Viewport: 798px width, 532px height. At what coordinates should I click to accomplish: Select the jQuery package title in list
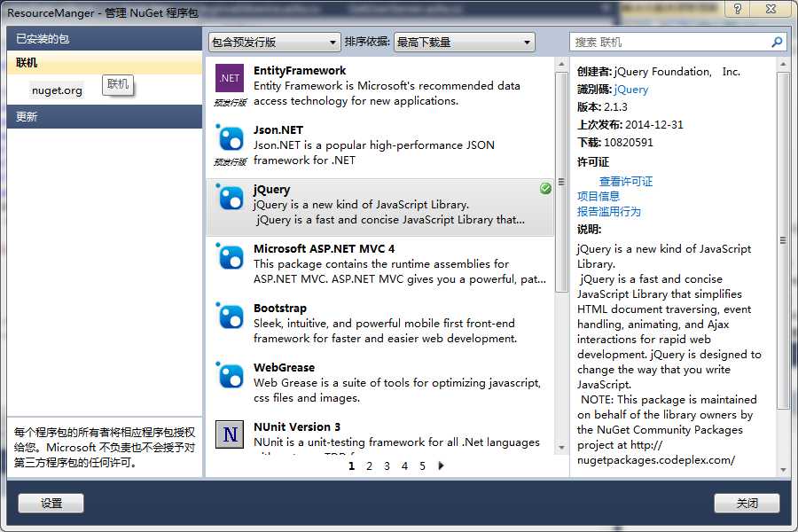[272, 190]
